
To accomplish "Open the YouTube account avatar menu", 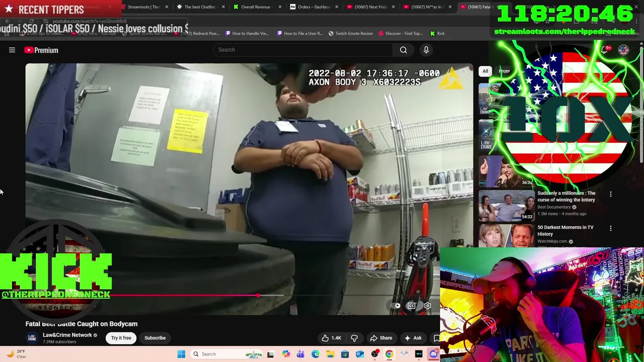I will (623, 50).
